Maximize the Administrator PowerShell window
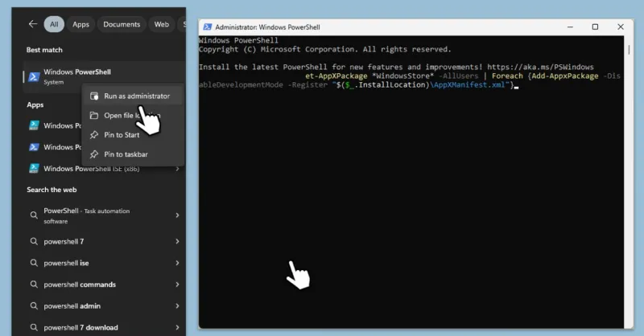This screenshot has height=336, width=644. click(x=595, y=27)
